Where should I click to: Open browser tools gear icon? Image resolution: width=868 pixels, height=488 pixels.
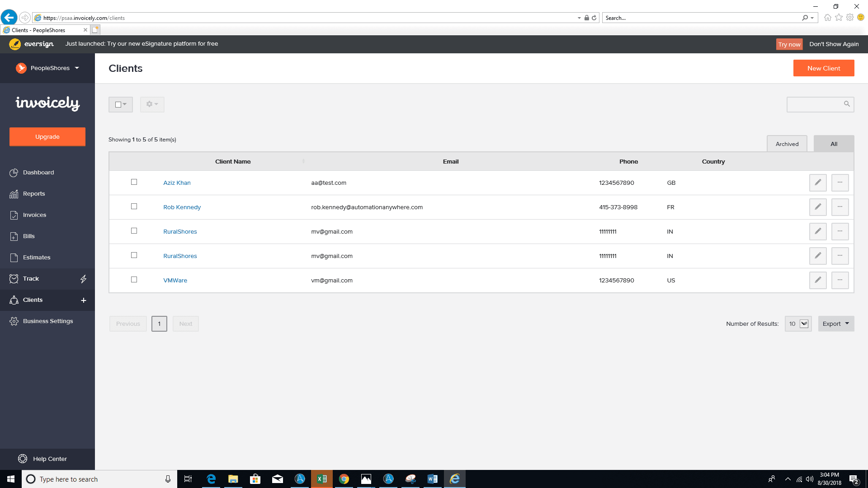pyautogui.click(x=850, y=18)
